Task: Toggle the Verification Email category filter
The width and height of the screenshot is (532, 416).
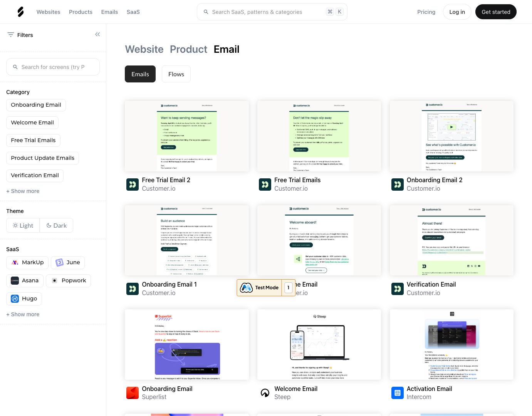Action: coord(35,175)
